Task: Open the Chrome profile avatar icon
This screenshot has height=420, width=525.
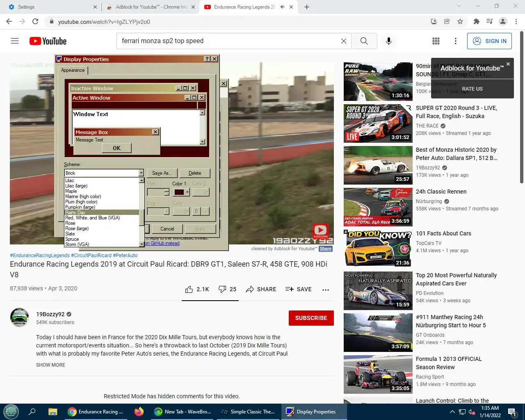Action: click(503, 21)
